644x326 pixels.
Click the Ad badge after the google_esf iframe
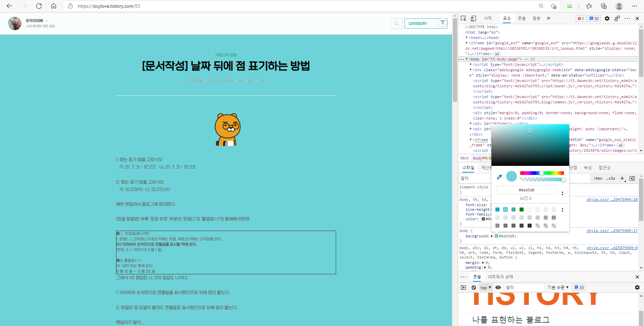pos(497,54)
